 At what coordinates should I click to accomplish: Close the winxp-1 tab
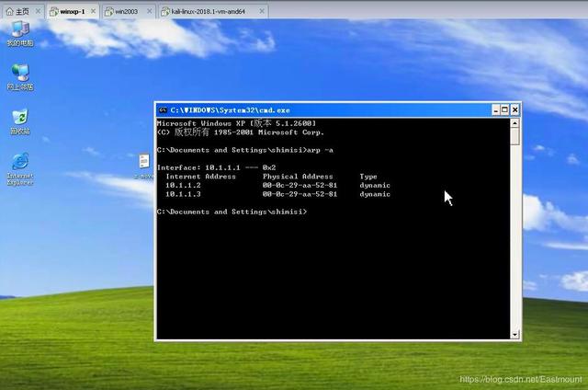click(94, 11)
